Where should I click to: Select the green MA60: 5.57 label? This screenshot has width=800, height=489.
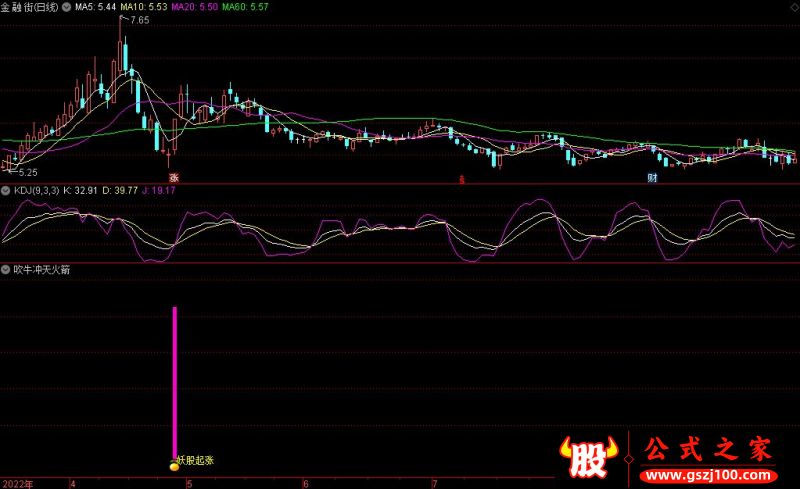(245, 7)
